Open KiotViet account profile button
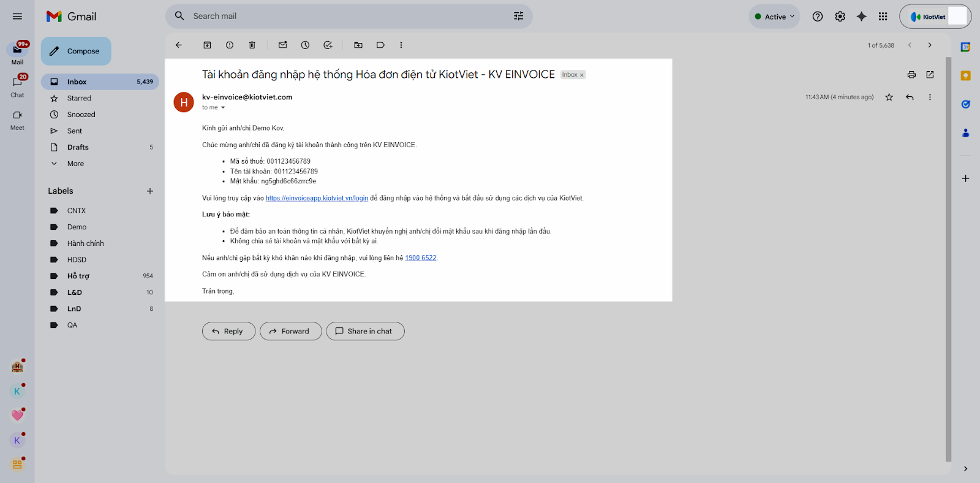Screen dimensions: 980x483 tap(935, 17)
